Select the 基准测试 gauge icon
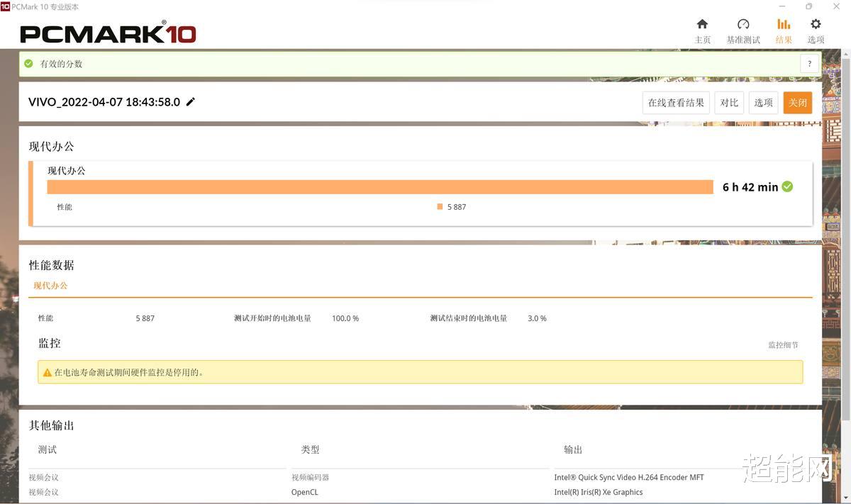This screenshot has width=851, height=504. [743, 23]
